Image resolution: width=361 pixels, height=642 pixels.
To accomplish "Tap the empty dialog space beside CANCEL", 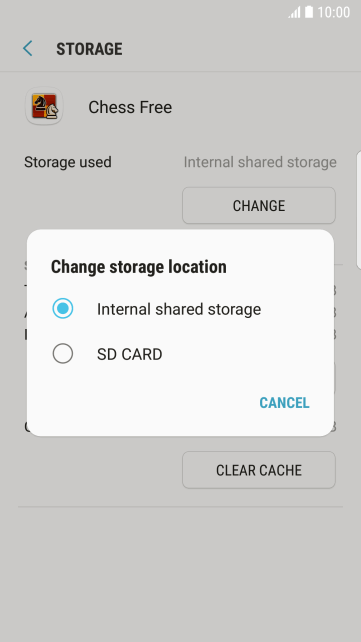I will coord(143,402).
